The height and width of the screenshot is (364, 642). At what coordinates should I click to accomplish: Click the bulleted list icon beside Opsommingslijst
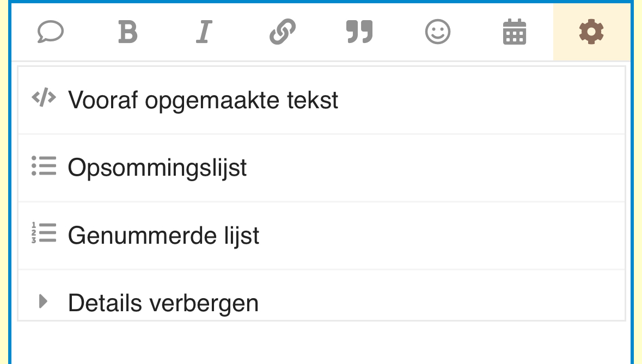pos(44,165)
